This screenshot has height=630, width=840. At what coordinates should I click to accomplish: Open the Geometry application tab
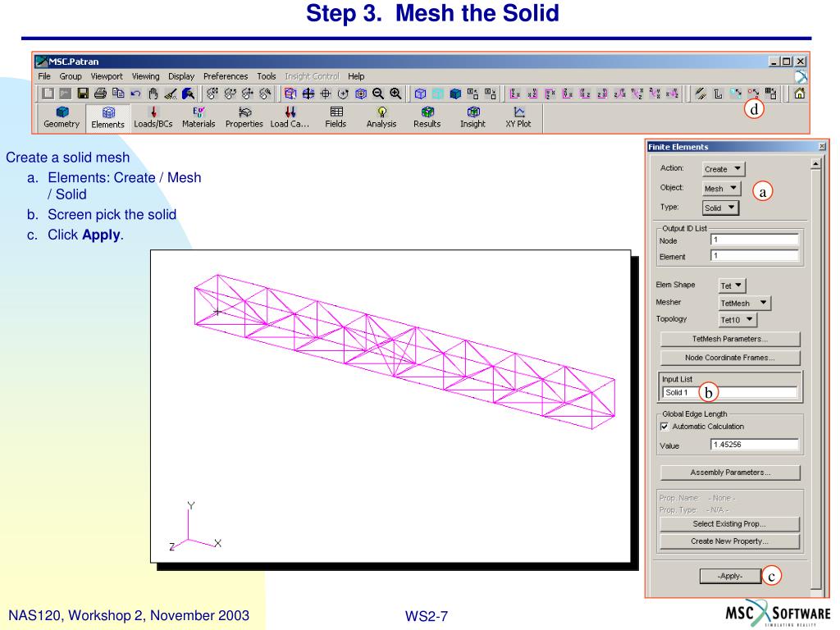[x=62, y=117]
